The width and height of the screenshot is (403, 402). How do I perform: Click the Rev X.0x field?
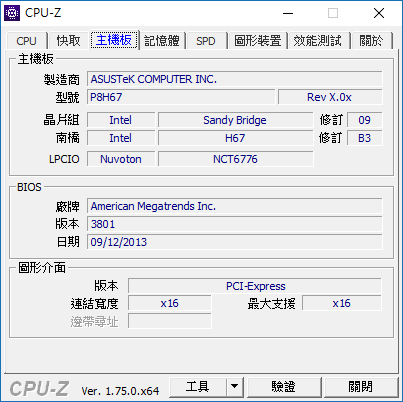(330, 97)
